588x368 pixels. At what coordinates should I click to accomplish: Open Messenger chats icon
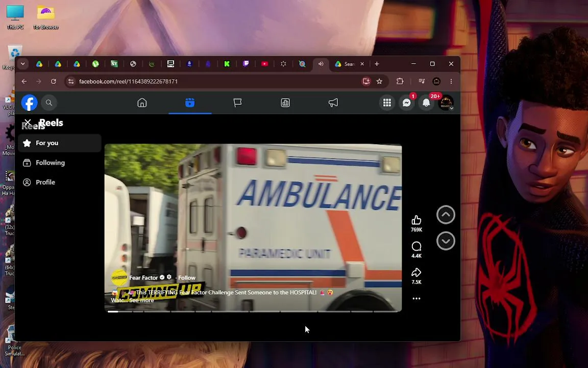(406, 103)
